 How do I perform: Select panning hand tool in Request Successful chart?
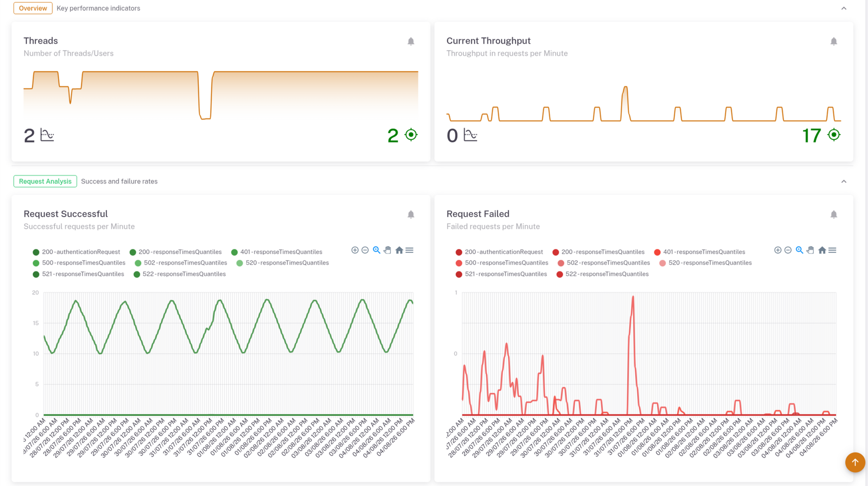(x=388, y=250)
